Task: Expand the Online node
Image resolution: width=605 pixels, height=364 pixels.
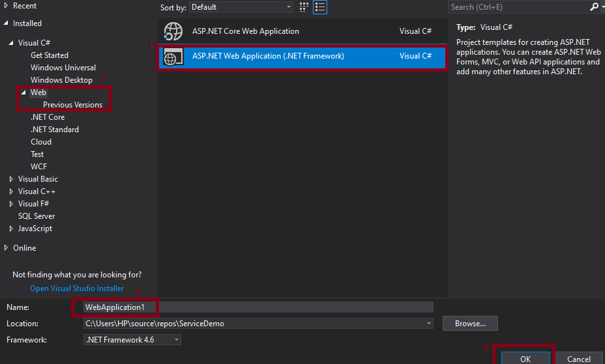Action: click(6, 247)
